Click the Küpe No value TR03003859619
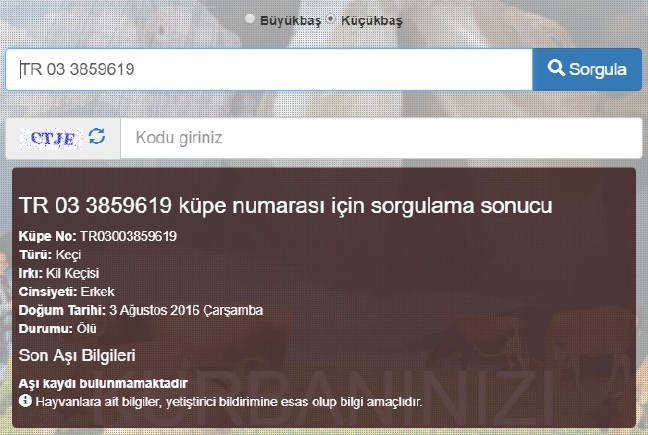Screen dimensions: 648x435 [129, 236]
